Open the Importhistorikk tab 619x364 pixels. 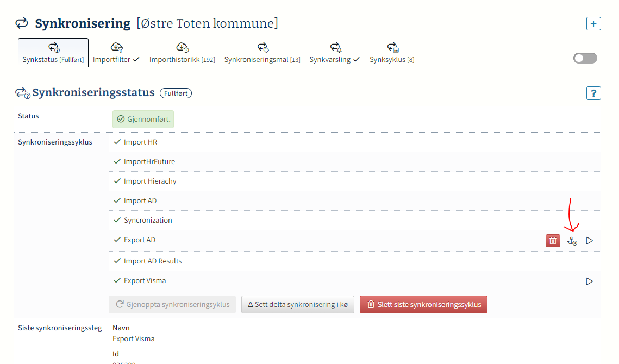pyautogui.click(x=182, y=53)
